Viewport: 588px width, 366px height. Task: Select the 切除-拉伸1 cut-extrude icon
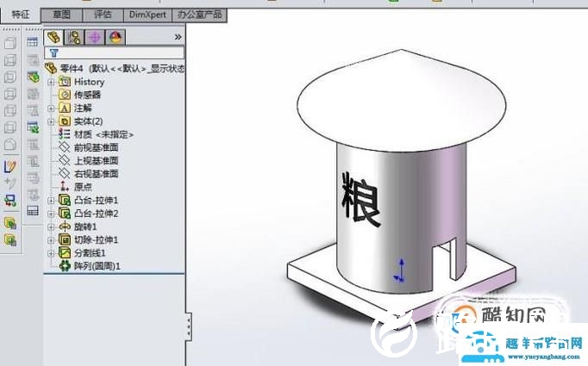coord(65,239)
